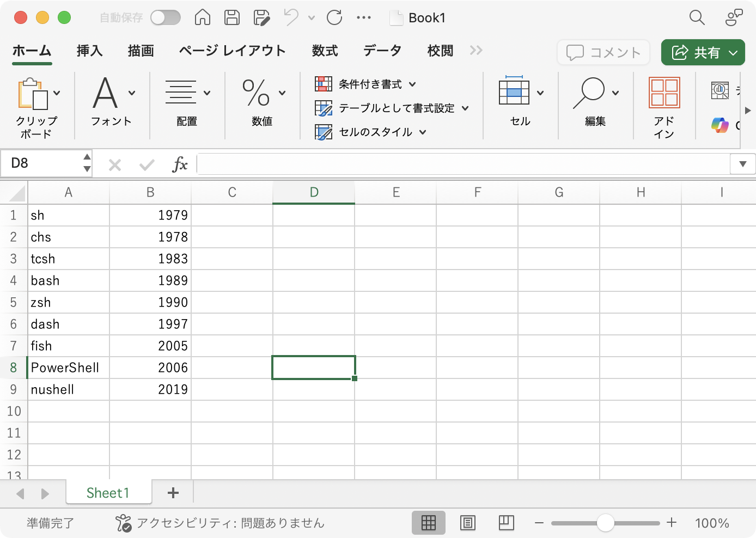Switch to page layout view in status bar
This screenshot has height=538, width=756.
(x=468, y=523)
